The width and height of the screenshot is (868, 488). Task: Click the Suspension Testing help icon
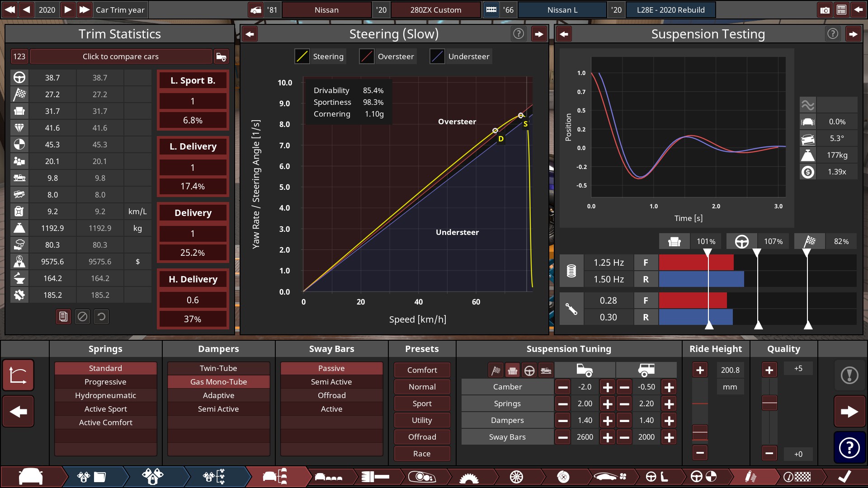[x=832, y=34]
